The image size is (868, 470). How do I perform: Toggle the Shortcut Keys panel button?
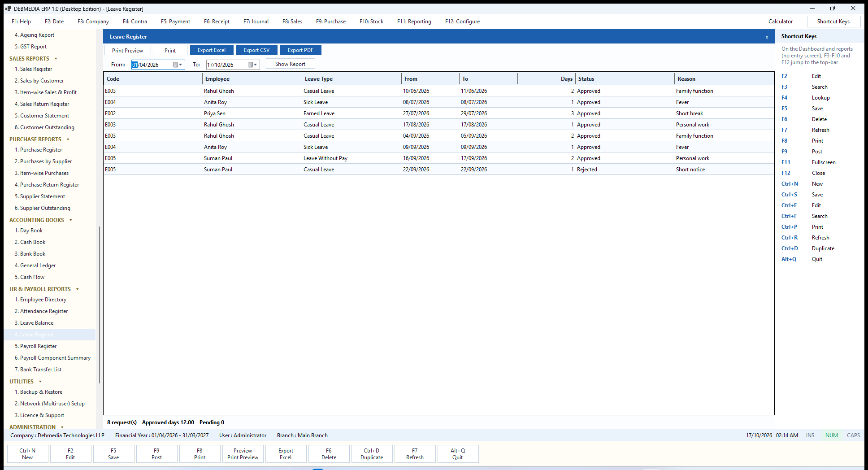[x=833, y=22]
